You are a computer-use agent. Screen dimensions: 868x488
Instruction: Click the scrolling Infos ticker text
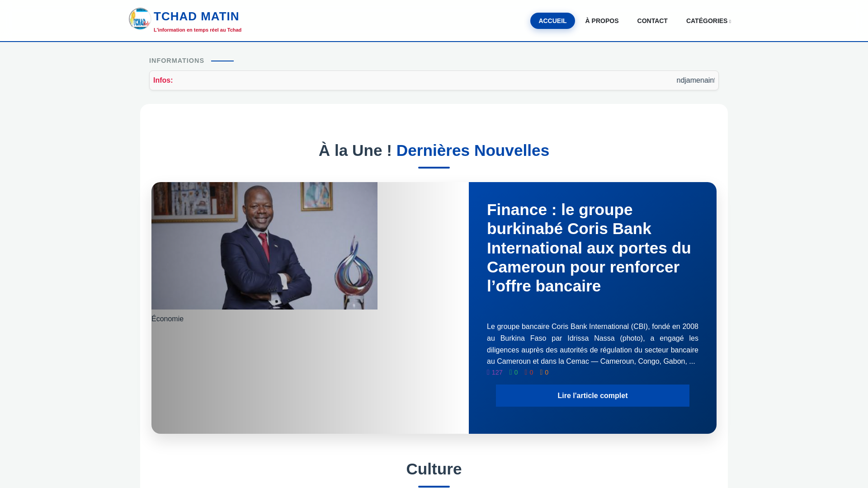click(695, 80)
